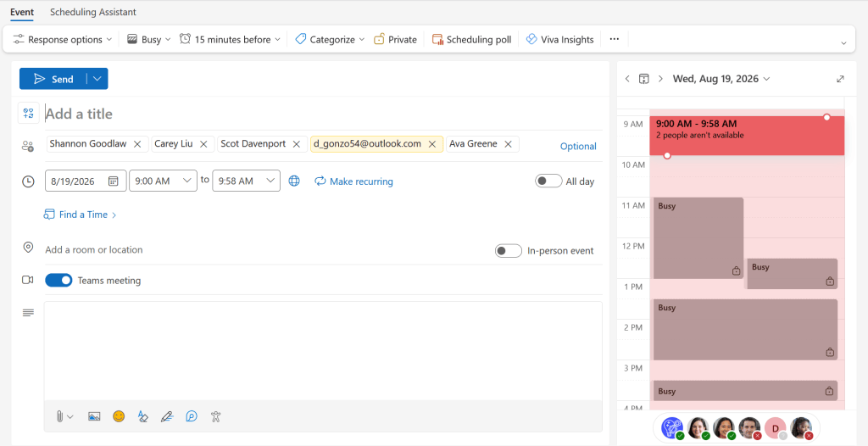Remove Shannon Goodlaw from attendees
The width and height of the screenshot is (868, 446).
pos(137,144)
